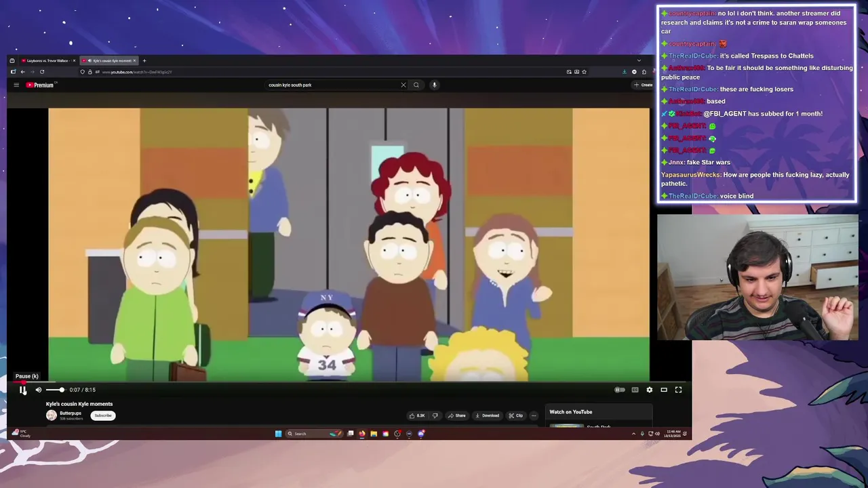Open File Explorer from the taskbar

(374, 434)
